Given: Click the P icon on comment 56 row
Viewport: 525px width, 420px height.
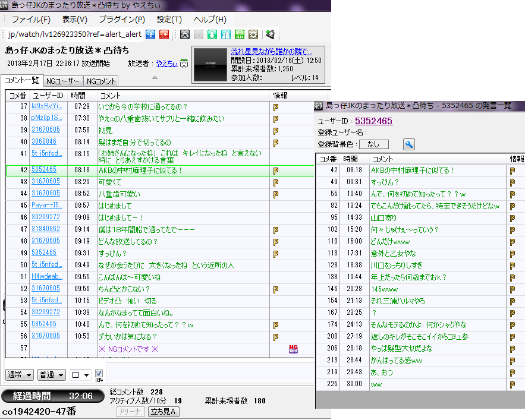Looking at the screenshot, I should 275,337.
